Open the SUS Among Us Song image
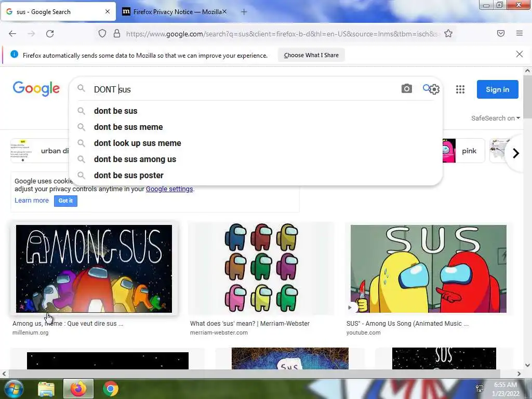The width and height of the screenshot is (532, 399). coord(428,269)
